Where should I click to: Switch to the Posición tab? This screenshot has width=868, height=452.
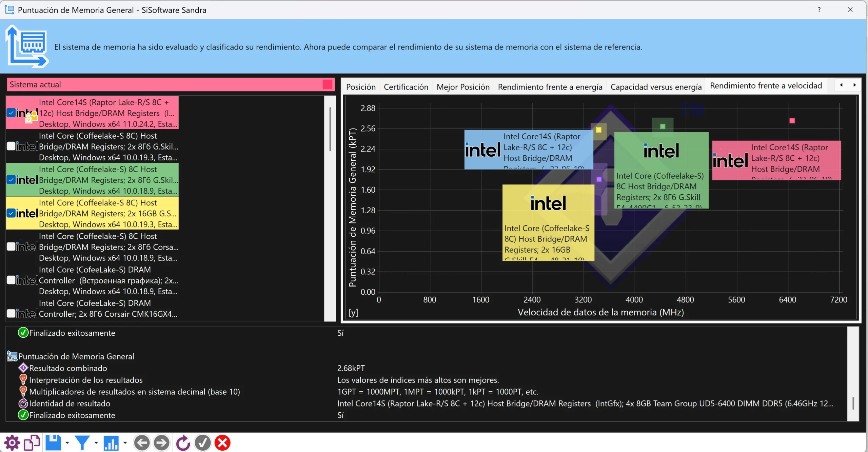click(x=361, y=87)
